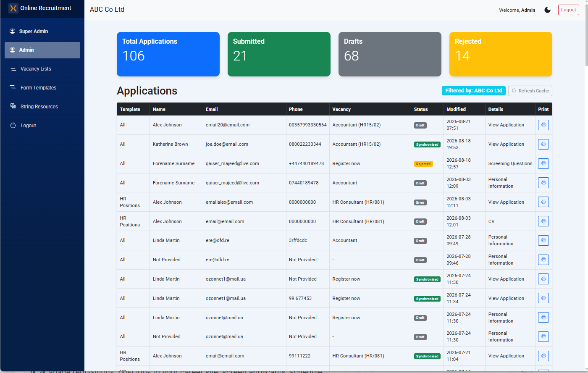Click the Error status badge
Image resolution: width=588 pixels, height=373 pixels.
click(420, 202)
